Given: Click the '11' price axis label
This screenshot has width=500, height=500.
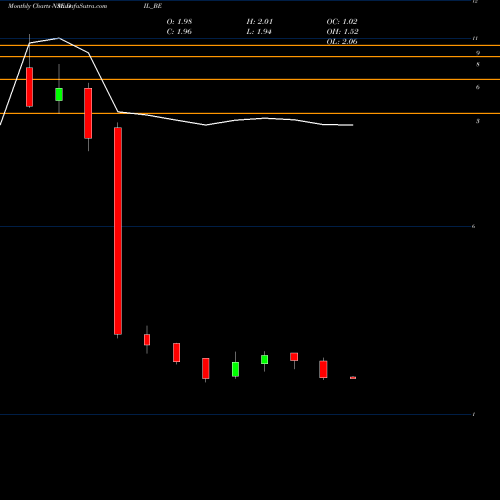Looking at the screenshot, I should 475,38.
